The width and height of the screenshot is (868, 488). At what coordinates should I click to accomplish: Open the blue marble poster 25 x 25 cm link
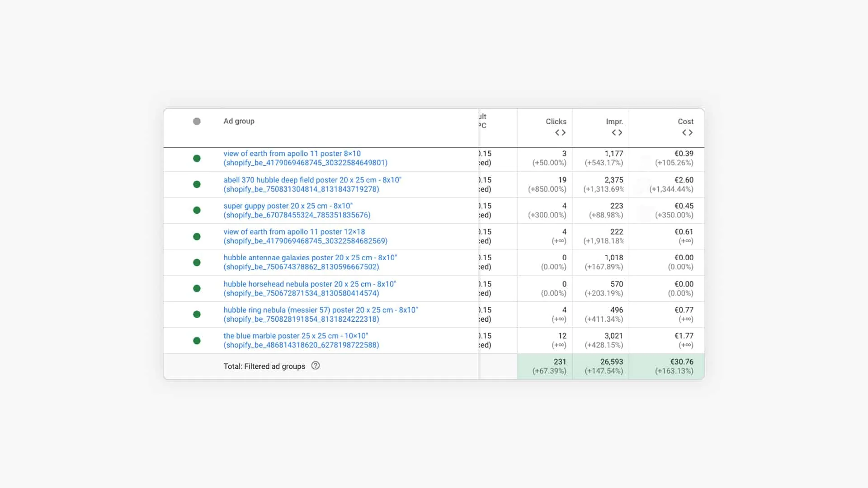pos(296,336)
